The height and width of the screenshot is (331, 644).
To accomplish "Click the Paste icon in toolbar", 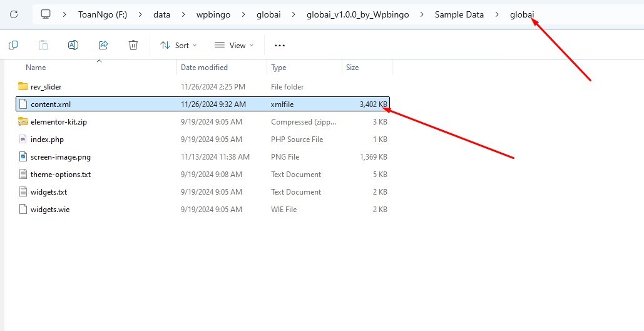I will coord(43,45).
